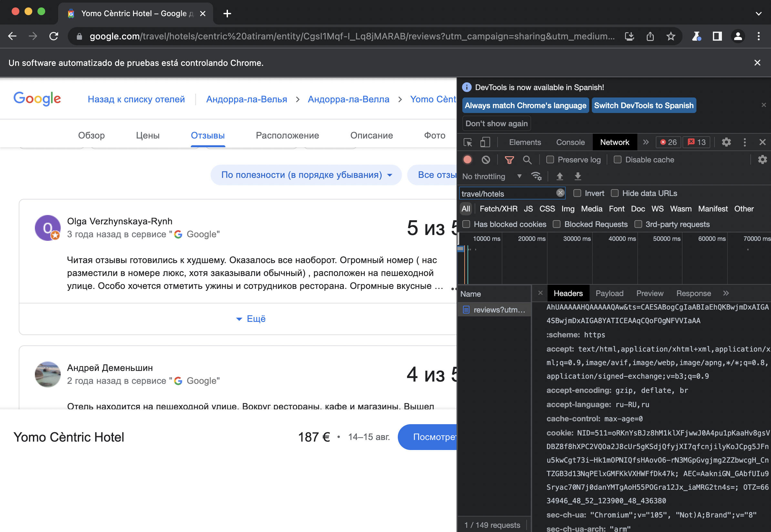Open the network search magnifier

(527, 160)
